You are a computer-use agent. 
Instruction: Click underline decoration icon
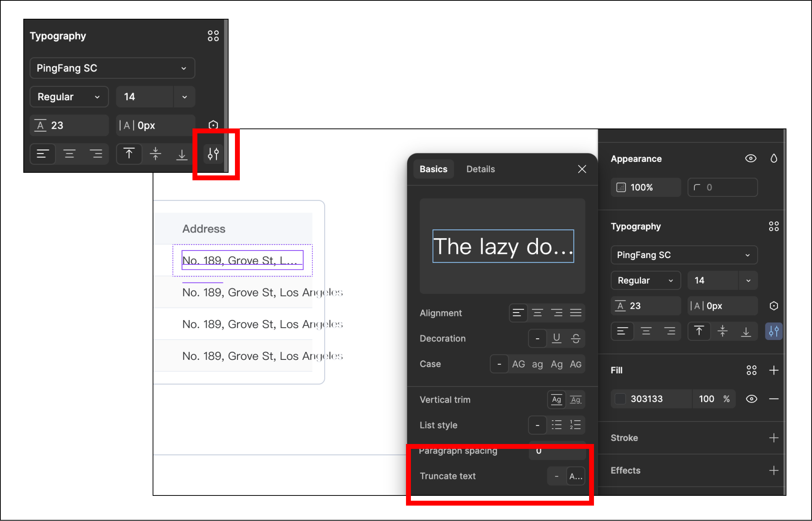click(x=556, y=338)
